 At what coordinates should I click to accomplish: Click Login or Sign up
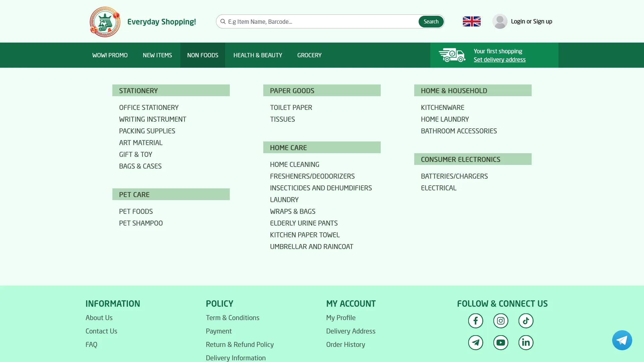[531, 21]
